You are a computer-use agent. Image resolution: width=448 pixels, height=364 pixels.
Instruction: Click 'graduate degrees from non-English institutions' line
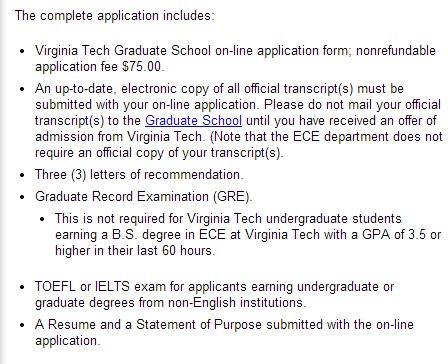pyautogui.click(x=170, y=303)
